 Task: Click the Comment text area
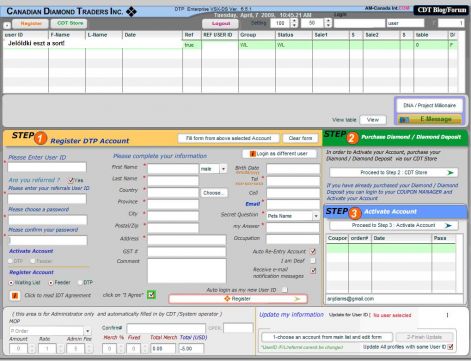186,271
